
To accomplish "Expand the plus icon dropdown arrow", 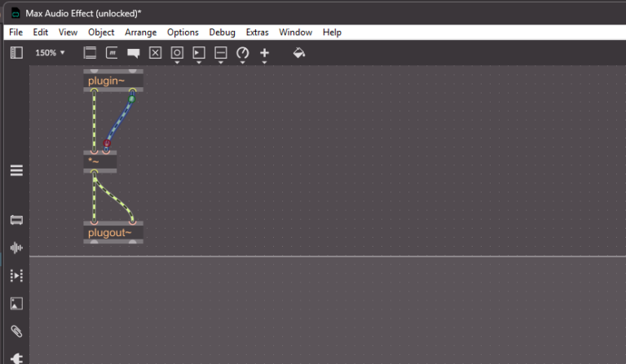I will [x=264, y=63].
